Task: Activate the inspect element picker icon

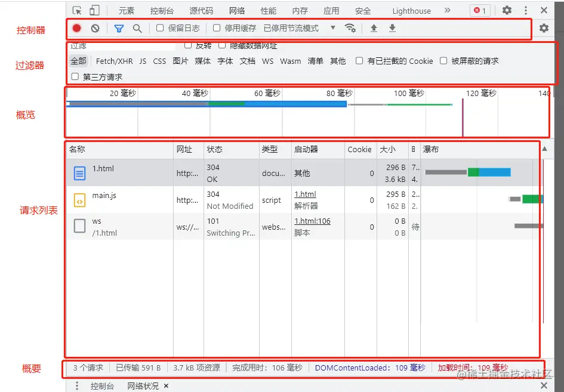Action: (77, 10)
